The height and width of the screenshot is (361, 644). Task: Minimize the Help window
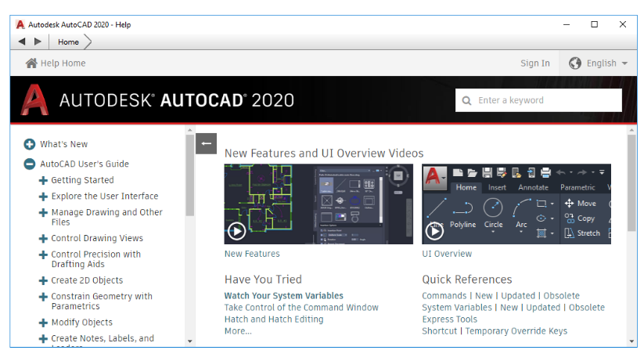pyautogui.click(x=567, y=25)
